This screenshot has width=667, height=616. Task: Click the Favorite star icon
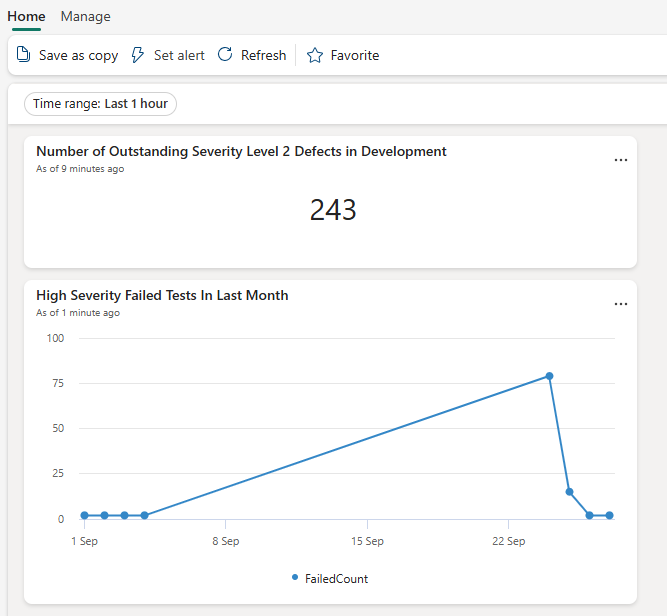coord(315,55)
